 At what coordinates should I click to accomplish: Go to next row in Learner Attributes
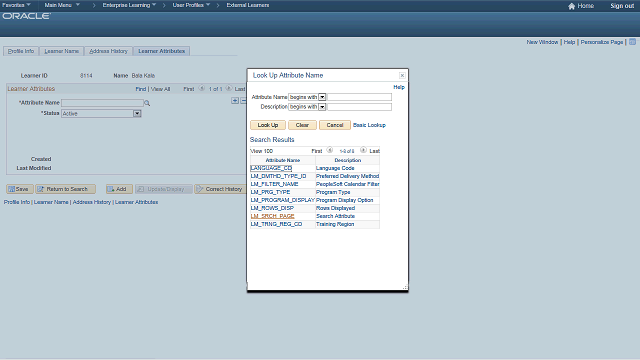229,88
